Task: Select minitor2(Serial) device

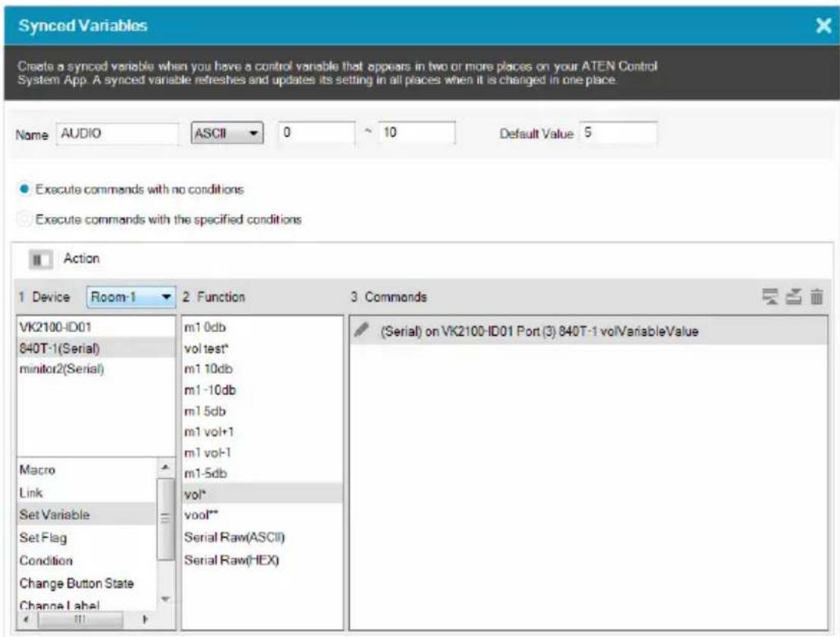Action: tap(96, 369)
